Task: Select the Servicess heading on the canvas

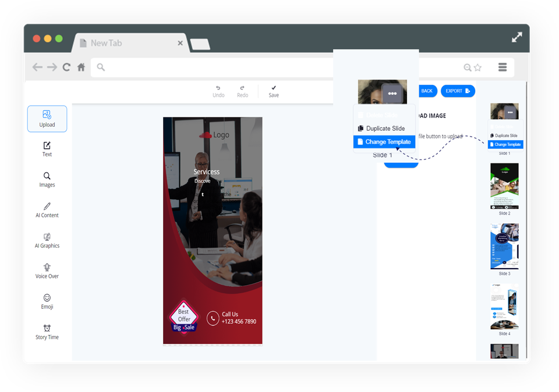Action: (x=206, y=172)
